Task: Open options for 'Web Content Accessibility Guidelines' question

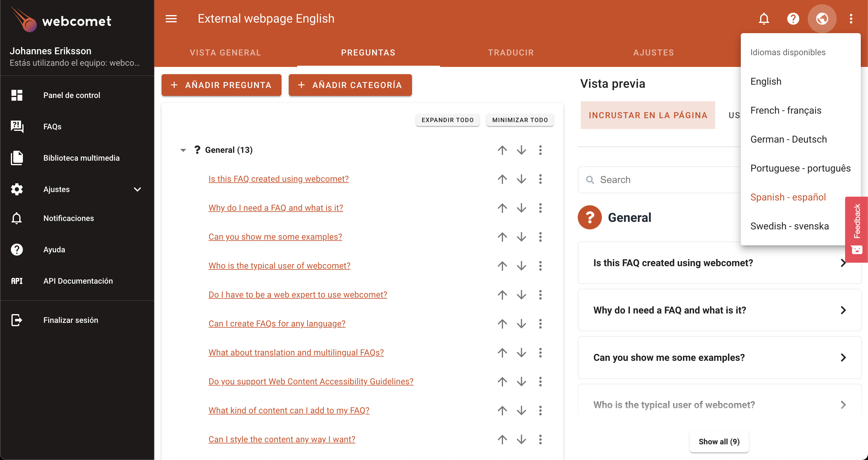Action: (x=540, y=382)
